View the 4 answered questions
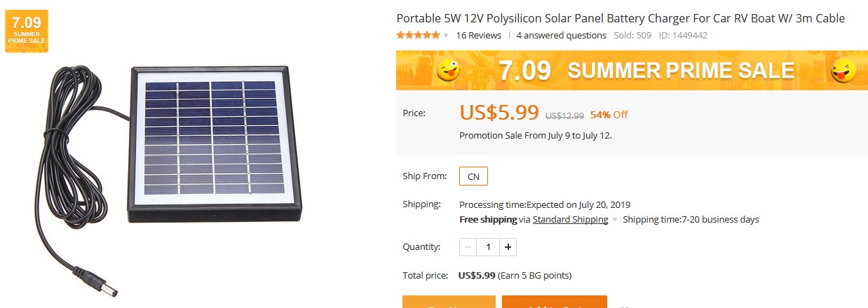 pyautogui.click(x=561, y=35)
